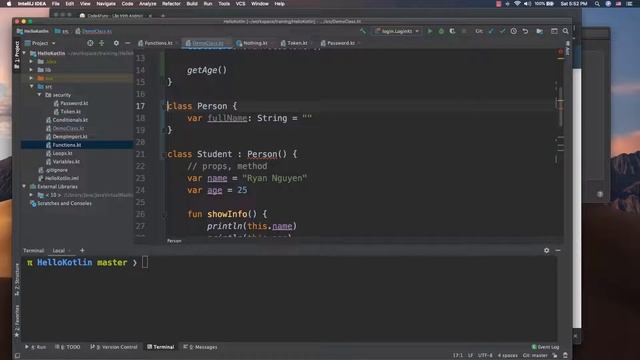Viewport: 640px width, 360px height.
Task: Click the src breadcrumb in navigation bar
Action: pyautogui.click(x=62, y=31)
